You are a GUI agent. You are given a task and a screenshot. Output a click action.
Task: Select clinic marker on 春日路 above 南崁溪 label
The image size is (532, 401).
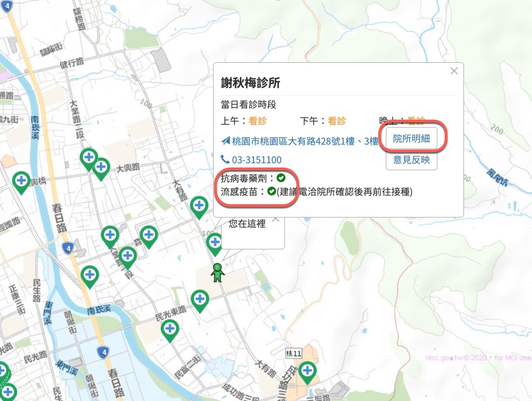pyautogui.click(x=90, y=277)
